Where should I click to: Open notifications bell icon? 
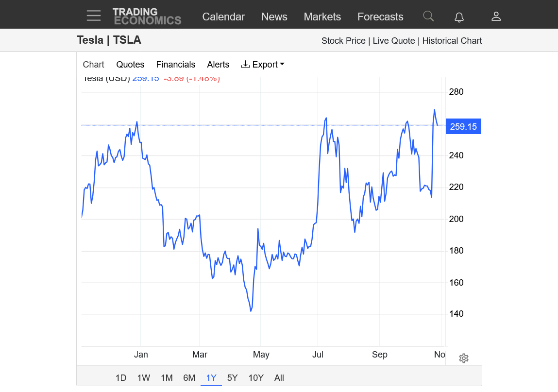click(459, 17)
